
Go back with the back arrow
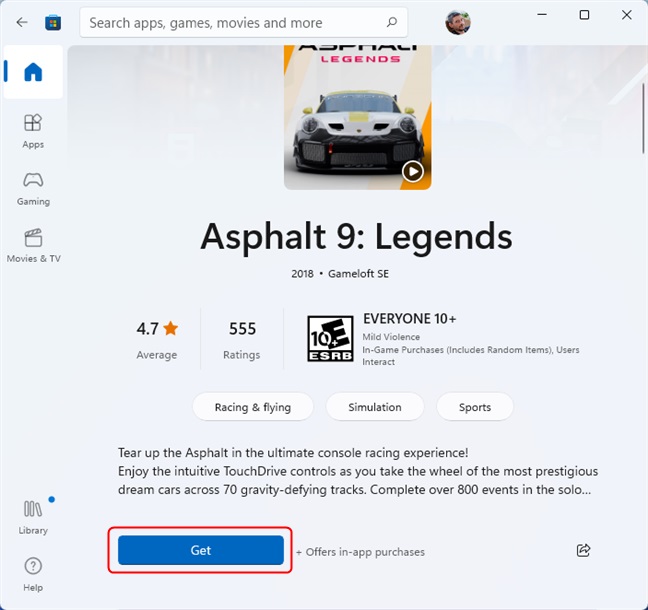22,22
